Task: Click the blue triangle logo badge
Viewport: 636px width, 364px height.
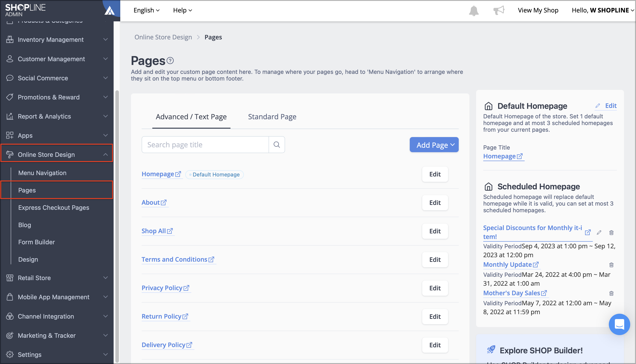Action: click(x=110, y=10)
